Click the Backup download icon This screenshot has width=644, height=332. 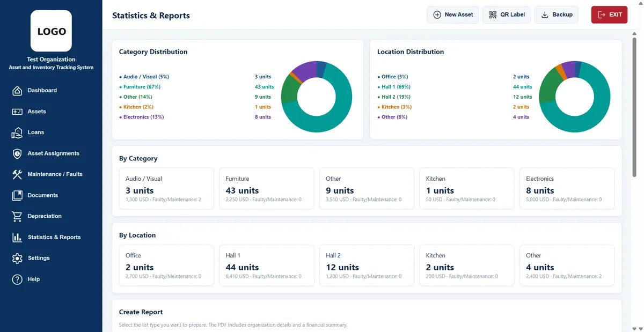[545, 15]
